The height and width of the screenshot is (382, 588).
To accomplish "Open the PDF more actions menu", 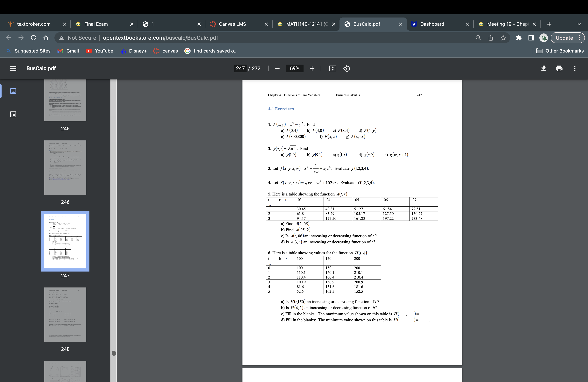I will pyautogui.click(x=575, y=68).
